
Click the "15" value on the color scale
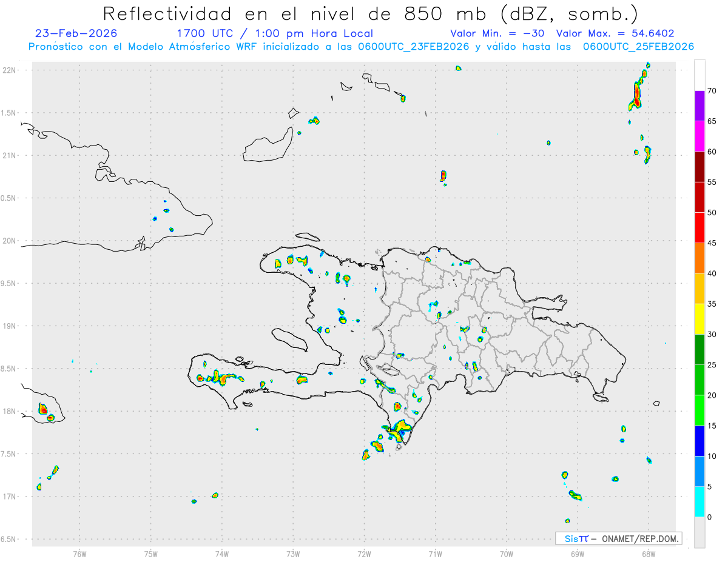tap(712, 426)
